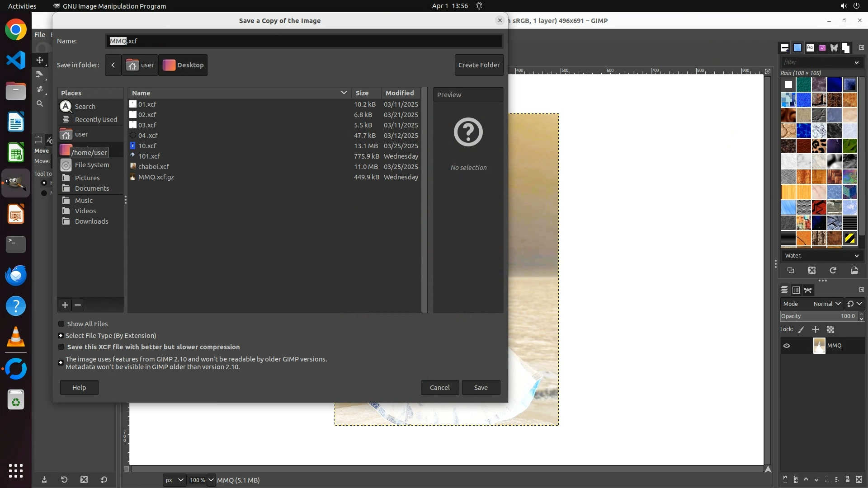Image resolution: width=868 pixels, height=488 pixels.
Task: Click the Create Folder button
Action: click(x=479, y=65)
